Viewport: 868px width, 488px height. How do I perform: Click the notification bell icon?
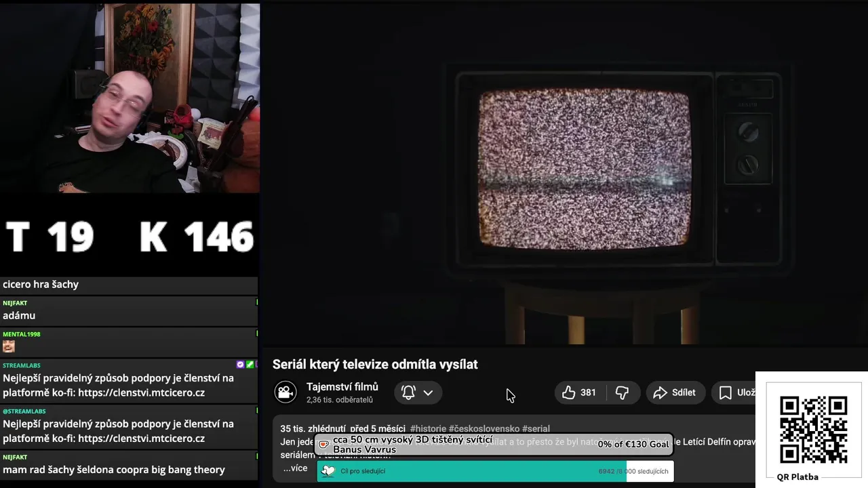click(408, 392)
